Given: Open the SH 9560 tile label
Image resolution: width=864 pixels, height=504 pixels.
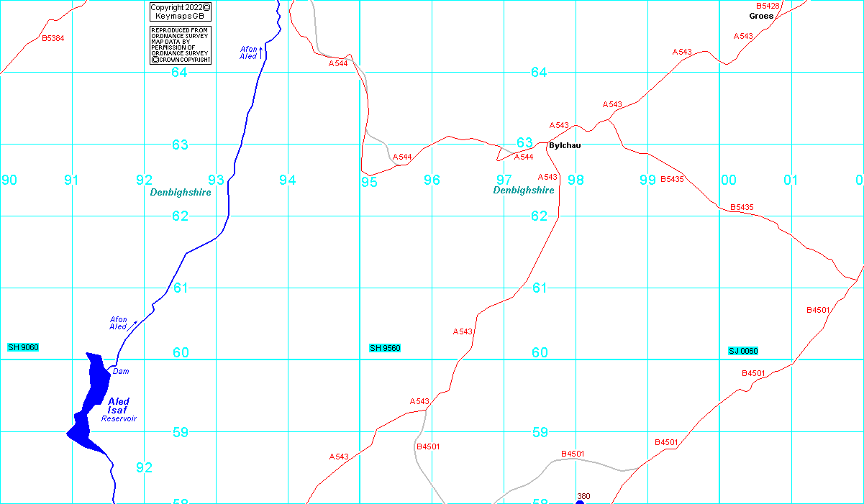Looking at the screenshot, I should pos(385,349).
